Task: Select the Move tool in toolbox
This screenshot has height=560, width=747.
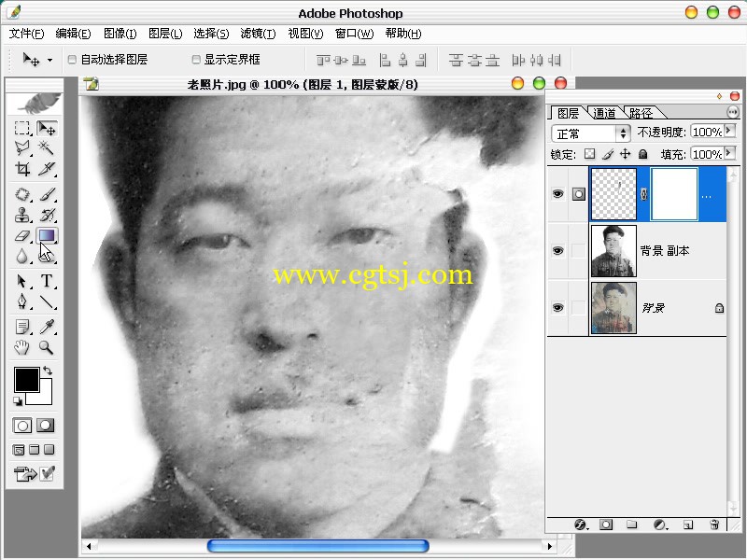Action: tap(47, 128)
